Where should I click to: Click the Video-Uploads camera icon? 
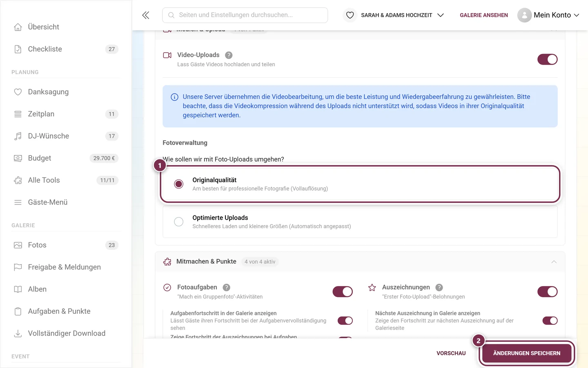click(x=167, y=55)
